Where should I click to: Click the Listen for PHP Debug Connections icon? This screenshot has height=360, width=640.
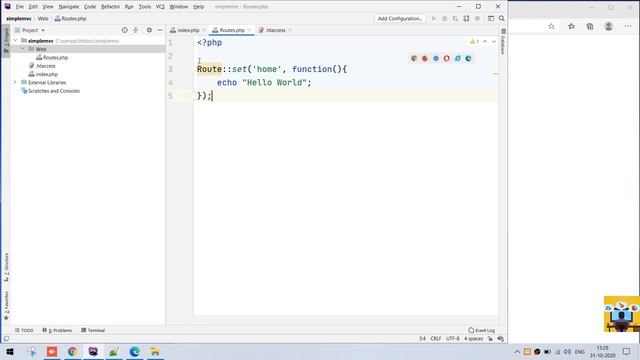466,18
